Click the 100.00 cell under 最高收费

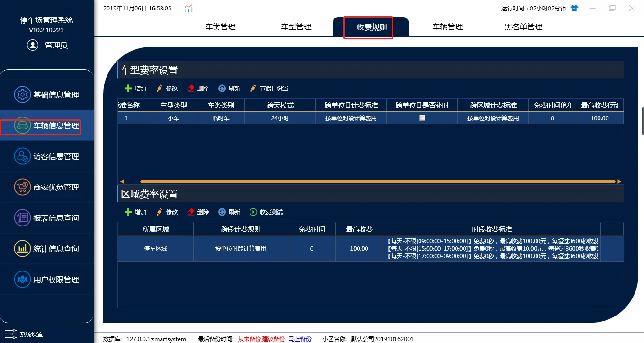pyautogui.click(x=359, y=248)
